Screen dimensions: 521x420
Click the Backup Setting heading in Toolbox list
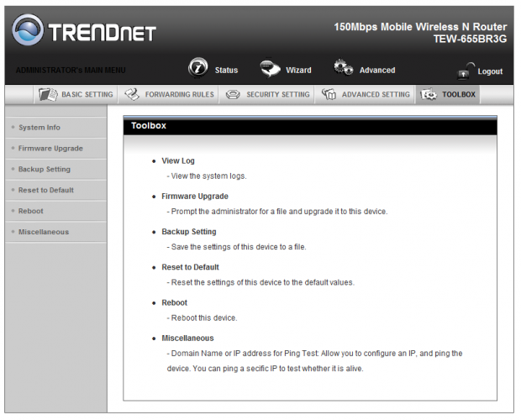[189, 232]
